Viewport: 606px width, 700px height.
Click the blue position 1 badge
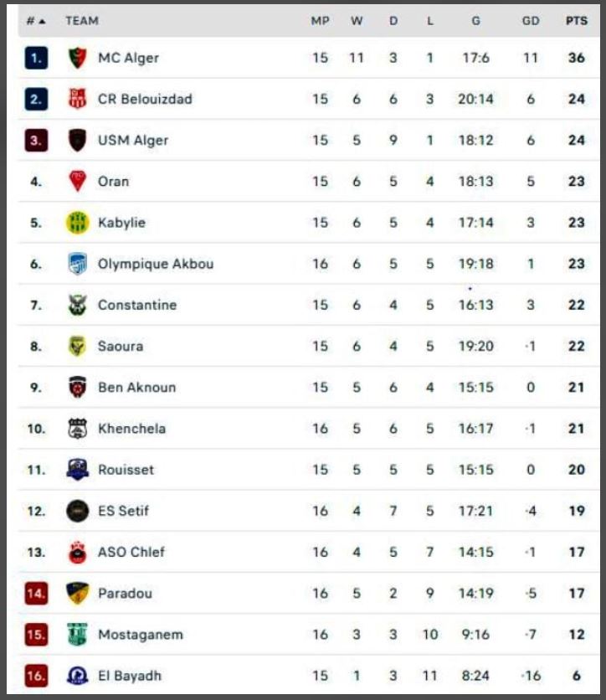35,58
